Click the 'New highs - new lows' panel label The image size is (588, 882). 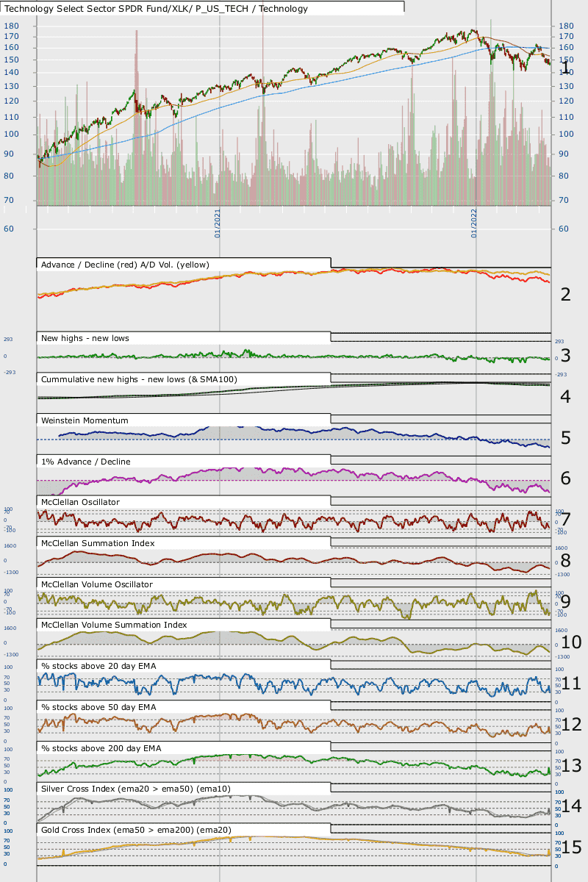pyautogui.click(x=85, y=338)
